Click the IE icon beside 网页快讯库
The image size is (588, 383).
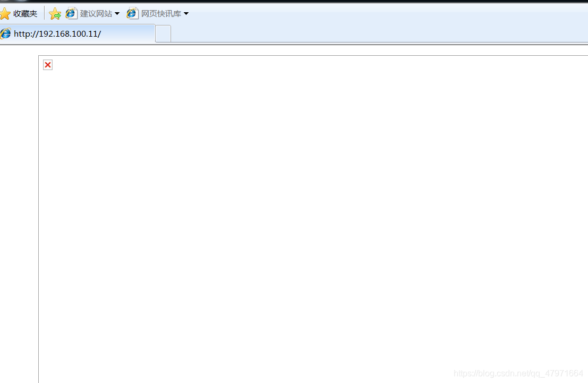click(132, 13)
